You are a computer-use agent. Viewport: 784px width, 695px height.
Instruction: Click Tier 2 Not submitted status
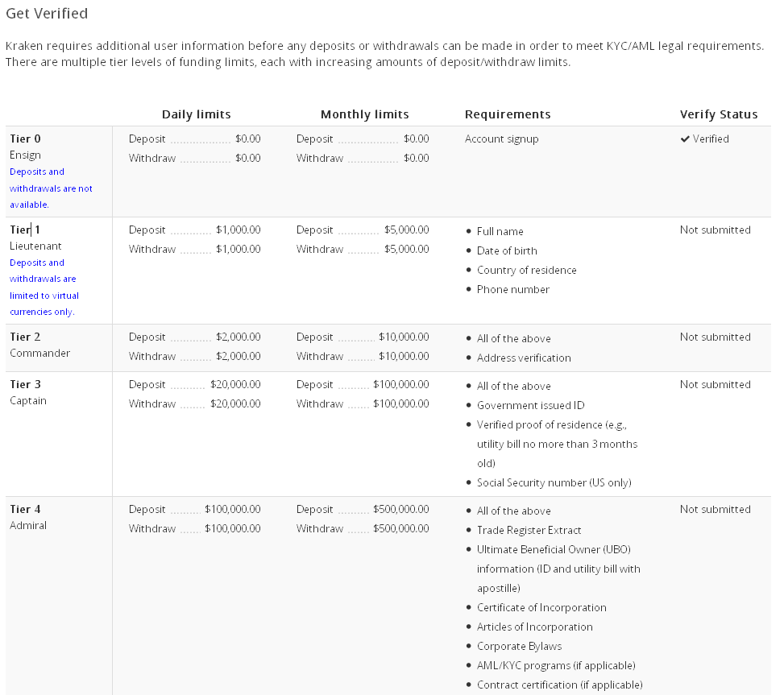pyautogui.click(x=715, y=337)
